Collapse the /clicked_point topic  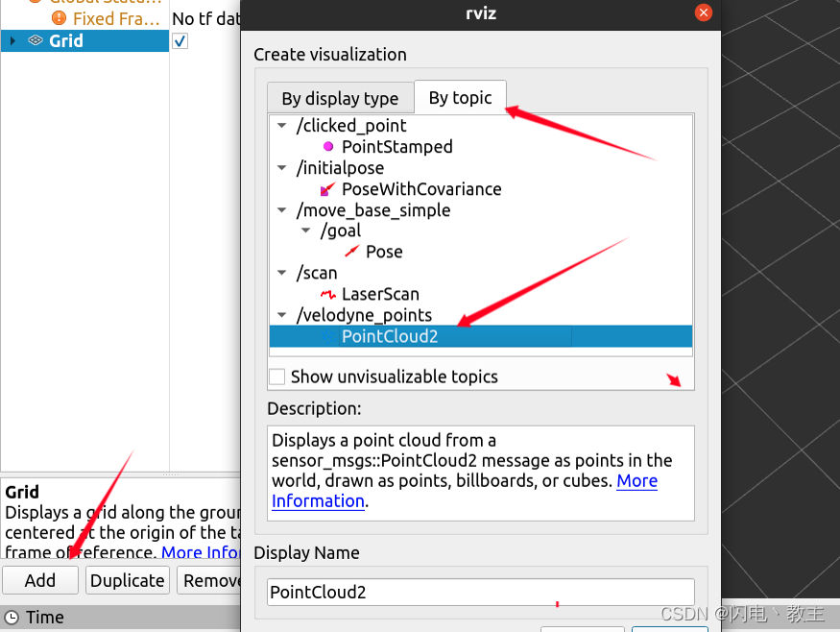[x=282, y=126]
